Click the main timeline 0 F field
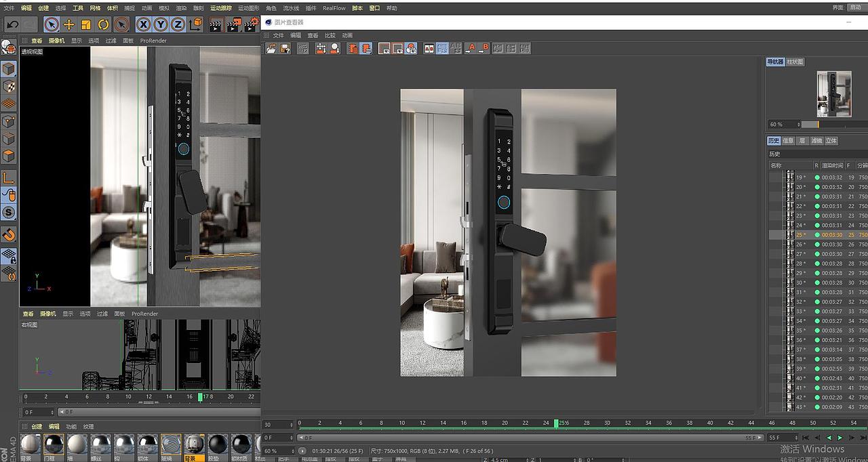Screen dimensions: 868x462 coord(37,412)
